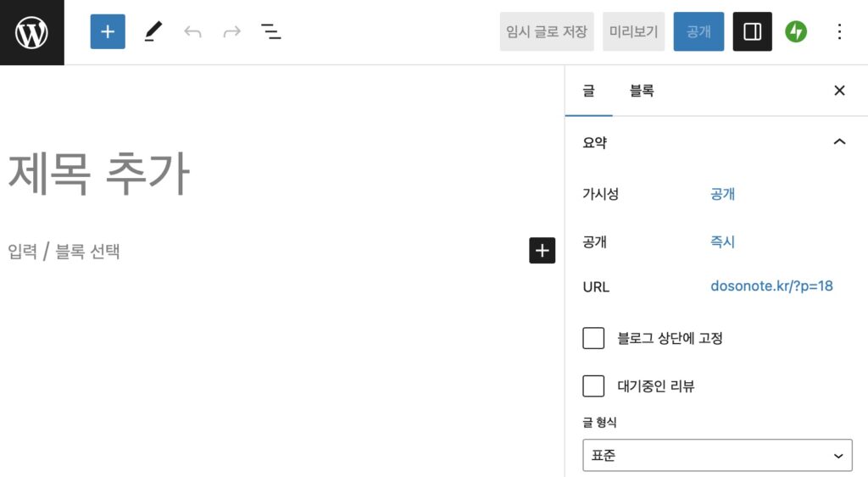Viewport: 868px width, 477px height.
Task: Click the blue 공개 publish button
Action: click(698, 32)
